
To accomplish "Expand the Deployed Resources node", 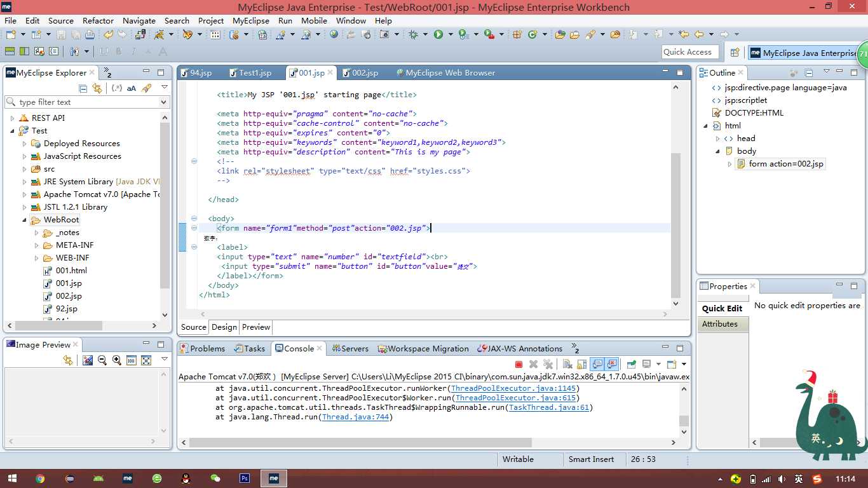I will pos(24,144).
